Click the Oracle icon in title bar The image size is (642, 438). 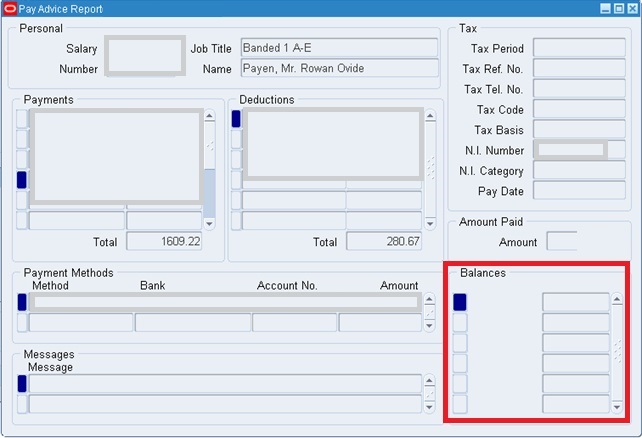(x=10, y=9)
